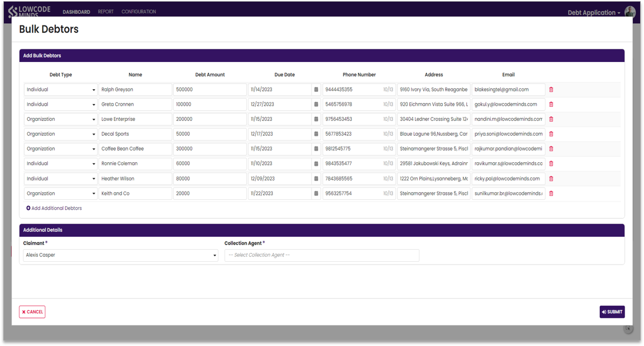
Task: Open calendar picker in Coffee Bean Coffee row
Action: [316, 149]
